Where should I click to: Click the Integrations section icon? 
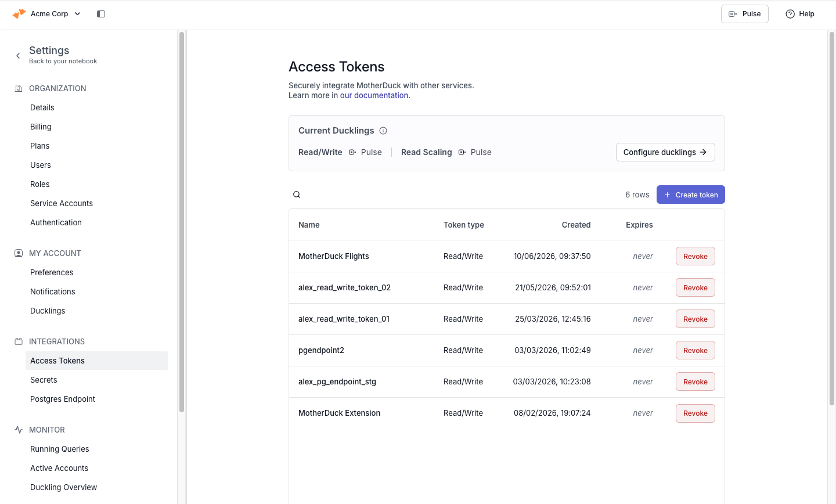[x=19, y=341]
